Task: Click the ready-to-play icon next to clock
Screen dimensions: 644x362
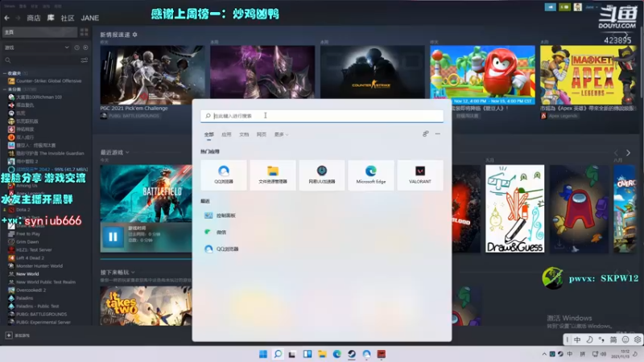Action: coord(85,47)
